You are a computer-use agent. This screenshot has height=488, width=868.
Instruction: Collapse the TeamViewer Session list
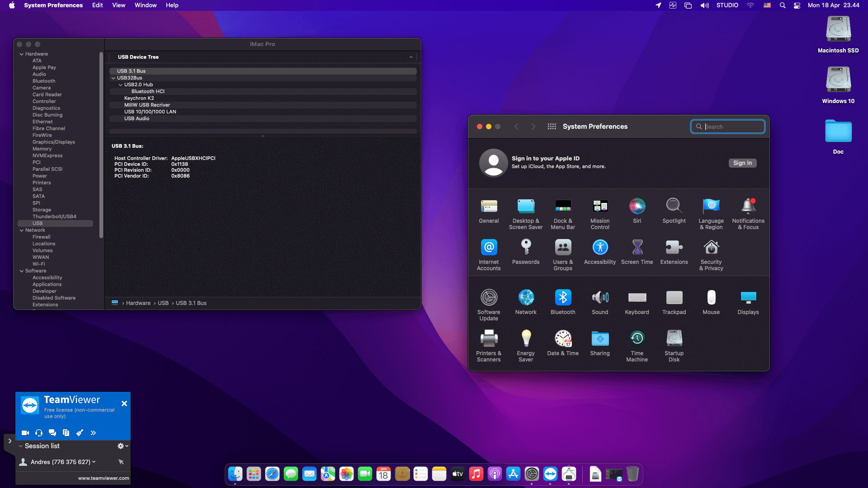click(21, 446)
